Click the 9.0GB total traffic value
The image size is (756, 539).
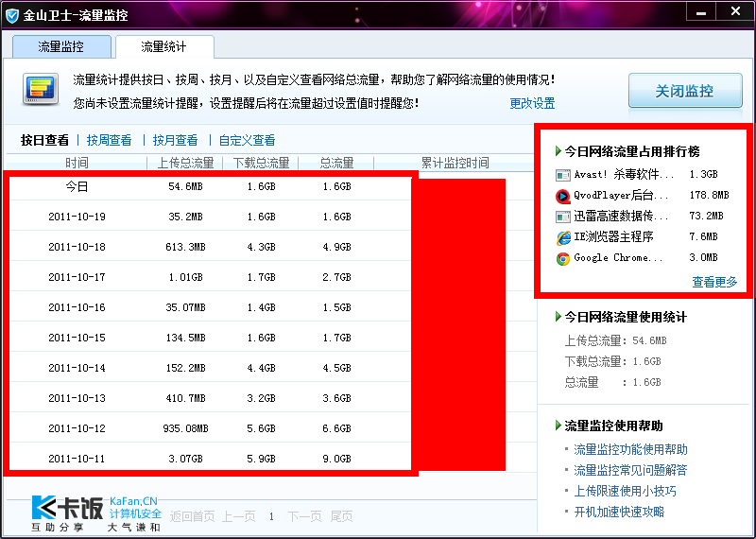coord(337,459)
